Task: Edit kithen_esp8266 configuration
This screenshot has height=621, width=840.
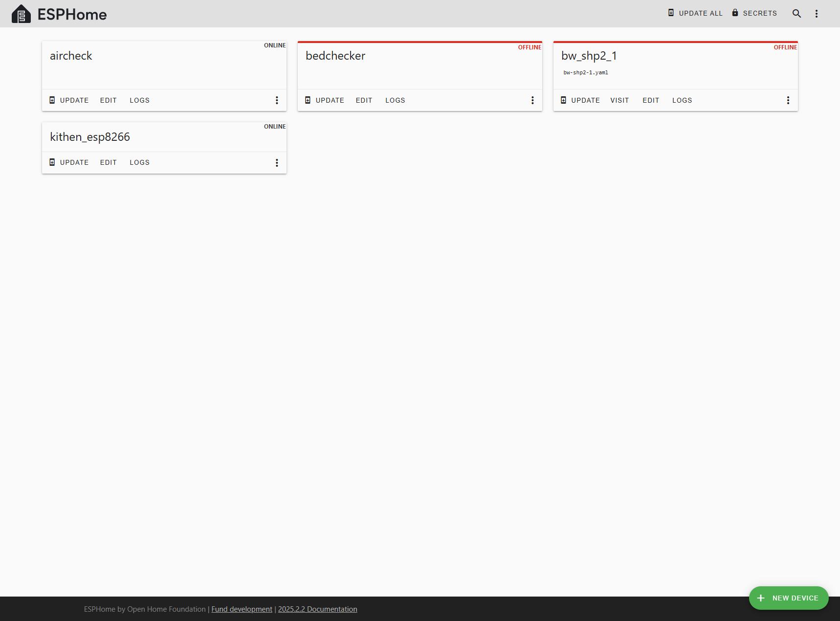Action: (x=109, y=162)
